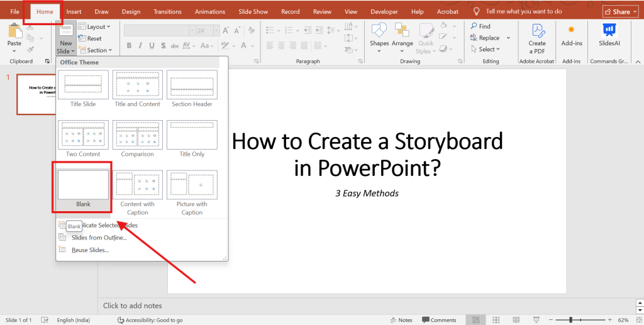Open the Layout dropdown
Image resolution: width=644 pixels, height=325 pixels.
coord(94,26)
